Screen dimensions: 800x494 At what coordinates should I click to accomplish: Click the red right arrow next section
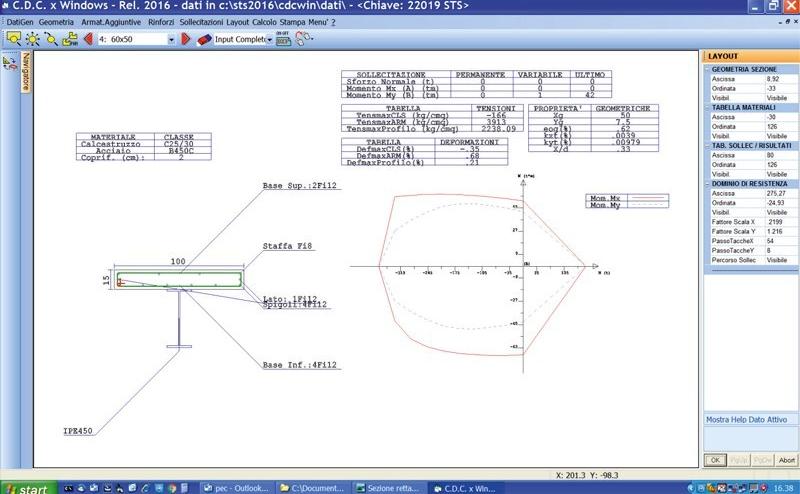tap(186, 39)
